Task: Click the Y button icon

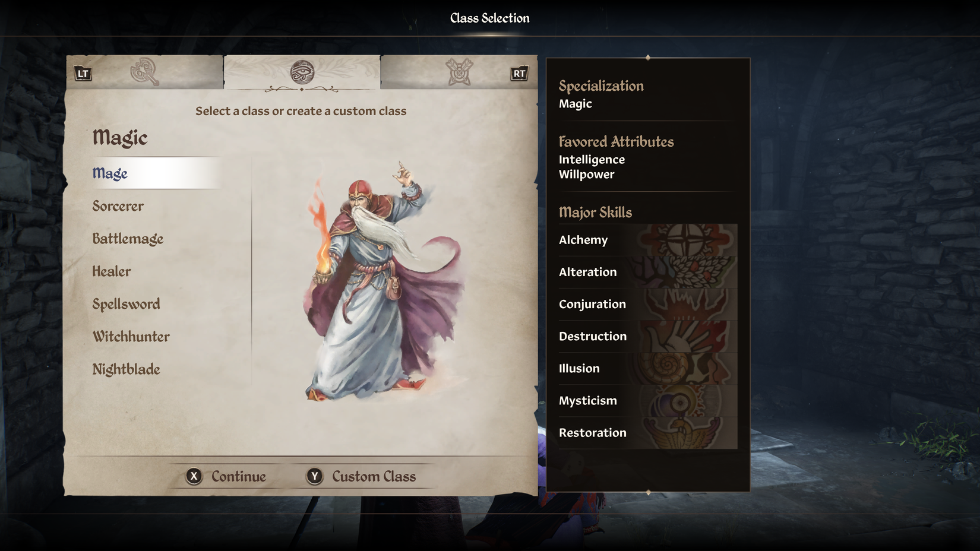Action: tap(315, 476)
